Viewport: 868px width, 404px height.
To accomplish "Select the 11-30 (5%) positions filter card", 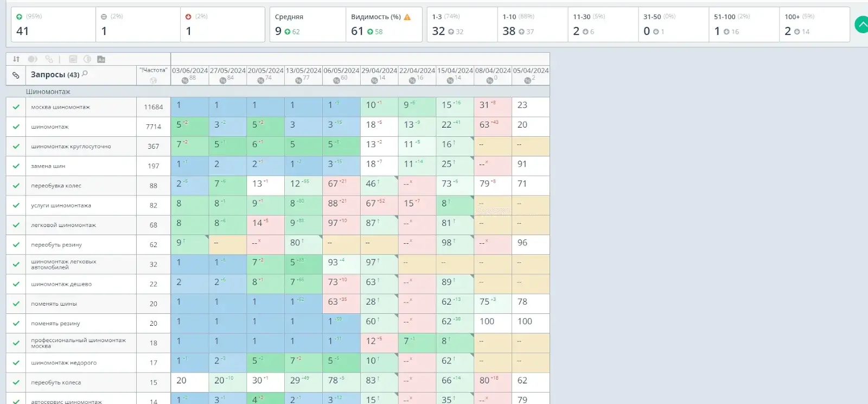I will [x=603, y=24].
